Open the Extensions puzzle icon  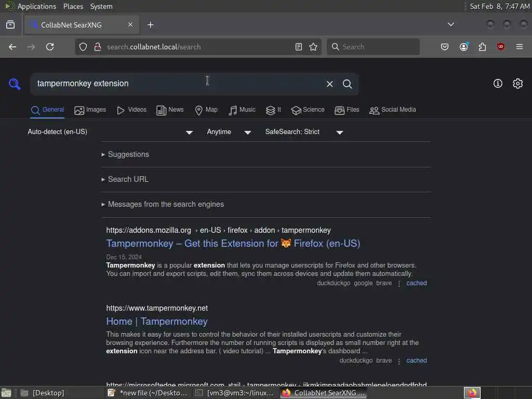(x=482, y=47)
